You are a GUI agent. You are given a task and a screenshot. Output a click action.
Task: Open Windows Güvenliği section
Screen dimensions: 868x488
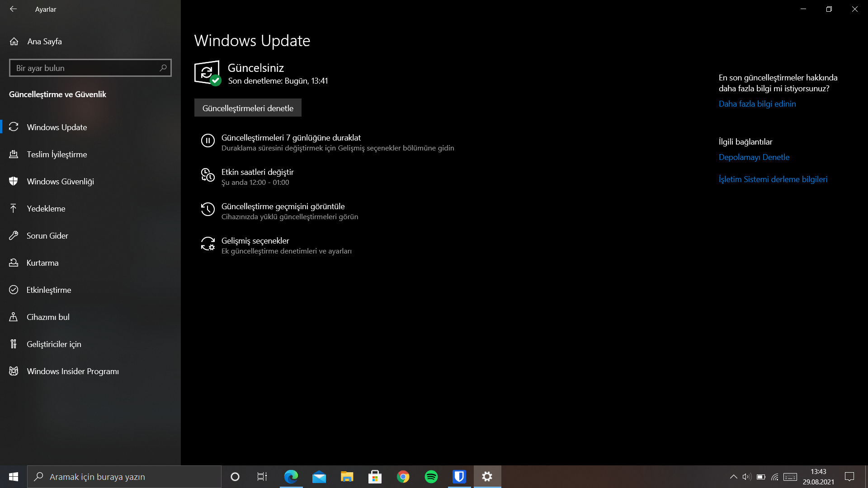click(60, 182)
